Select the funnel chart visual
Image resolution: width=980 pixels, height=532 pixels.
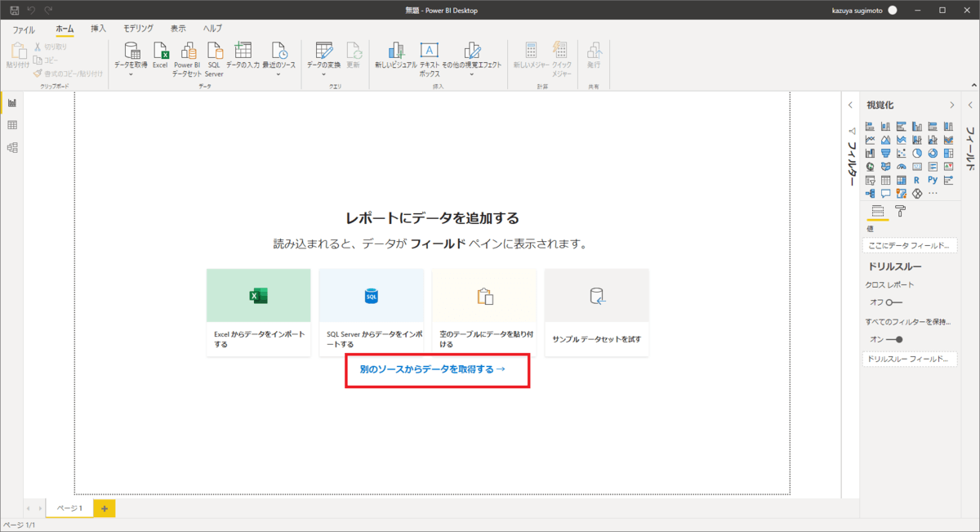(x=885, y=153)
